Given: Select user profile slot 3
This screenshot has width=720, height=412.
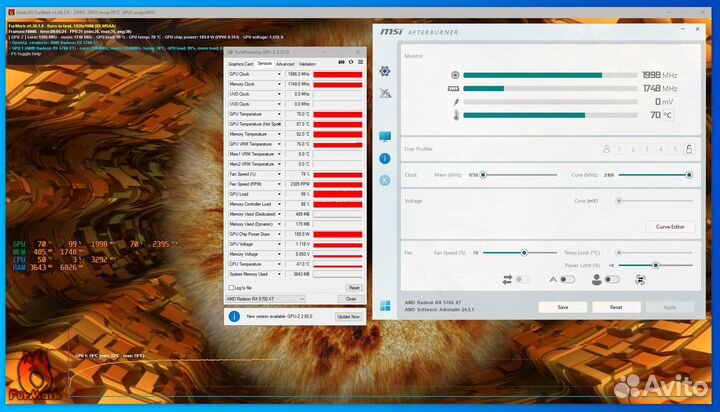Looking at the screenshot, I should (x=647, y=149).
